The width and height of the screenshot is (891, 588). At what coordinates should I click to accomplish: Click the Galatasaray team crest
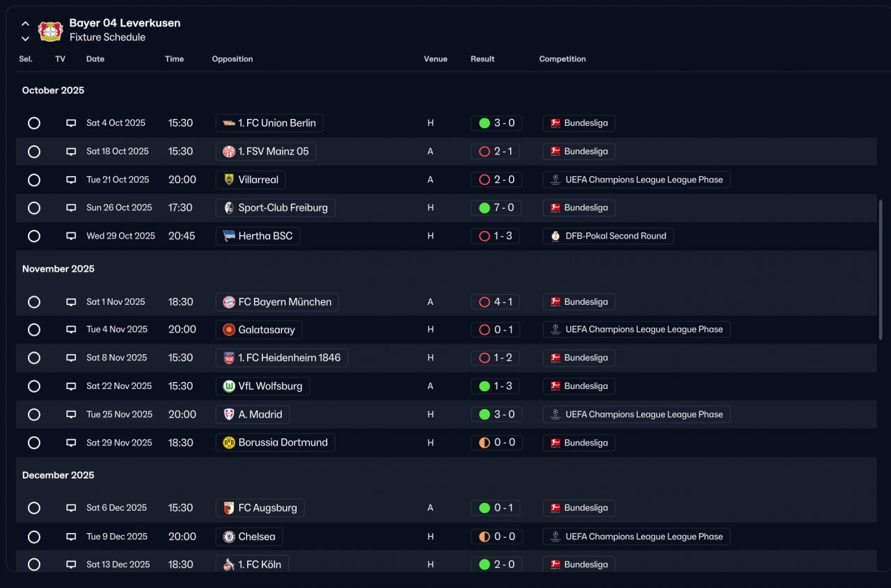[229, 330]
